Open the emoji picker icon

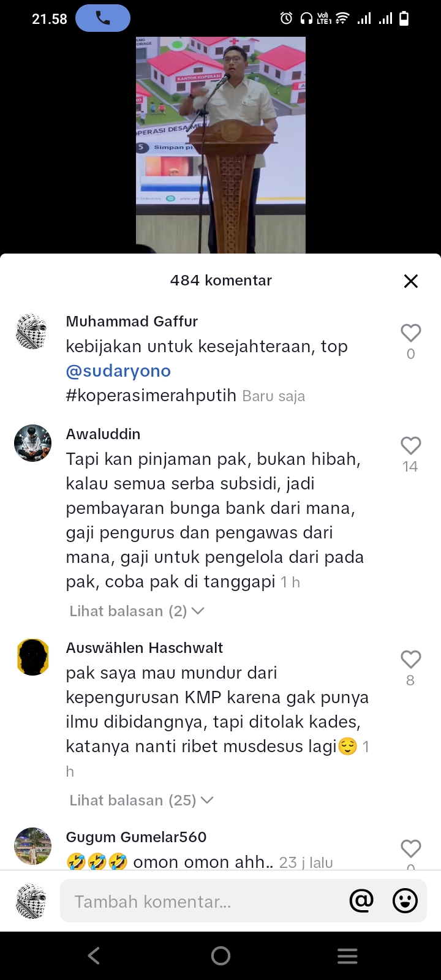(405, 900)
